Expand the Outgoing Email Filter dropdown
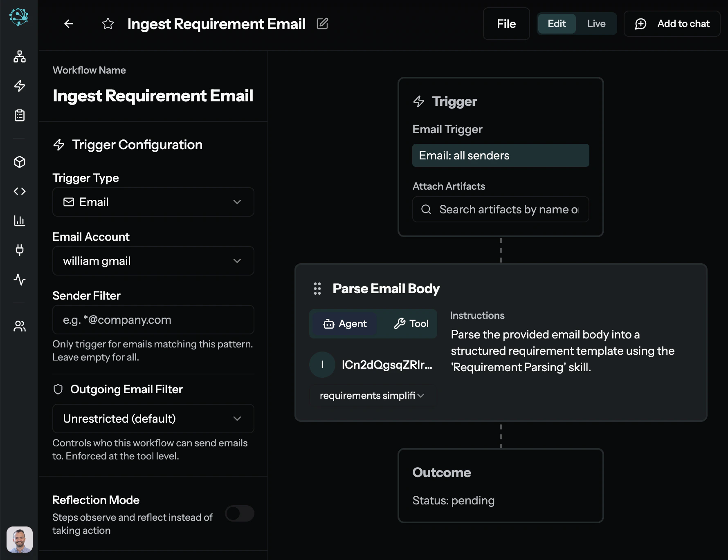Image resolution: width=728 pixels, height=560 pixels. pos(153,419)
